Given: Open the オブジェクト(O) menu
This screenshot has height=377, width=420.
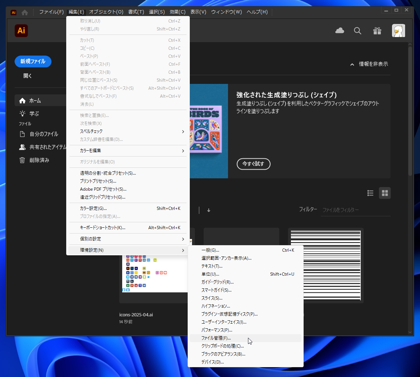Looking at the screenshot, I should [x=106, y=12].
